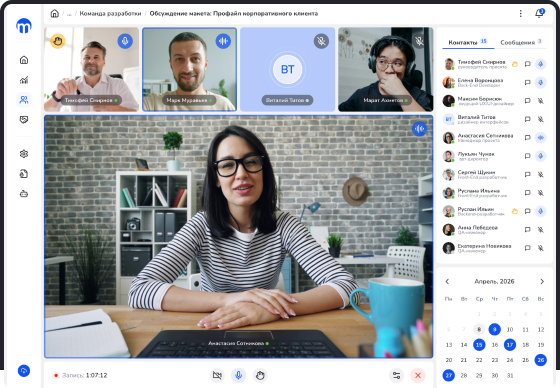Select April 8 in the calendar
Viewport: 560px width, 388px height.
479,329
